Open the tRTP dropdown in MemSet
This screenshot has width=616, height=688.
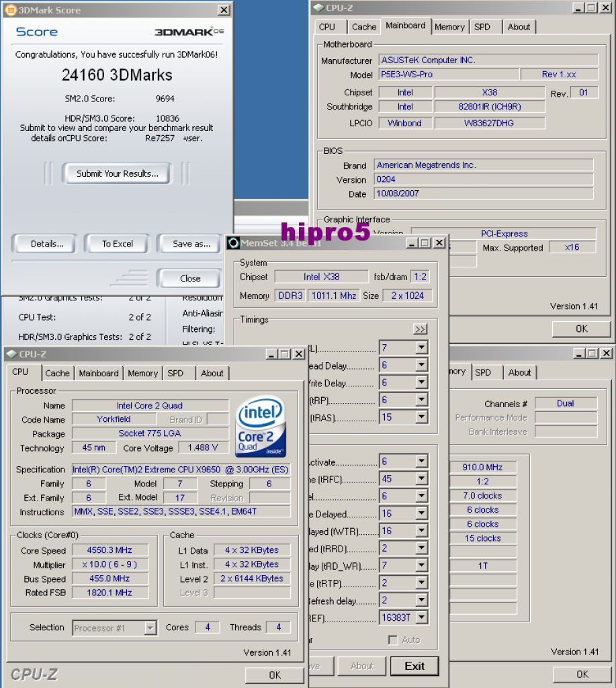421,583
